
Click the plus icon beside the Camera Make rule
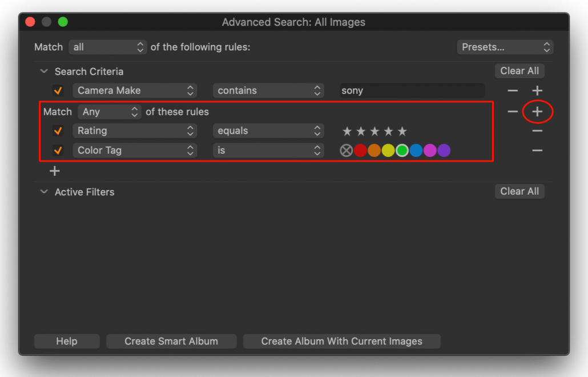click(537, 90)
